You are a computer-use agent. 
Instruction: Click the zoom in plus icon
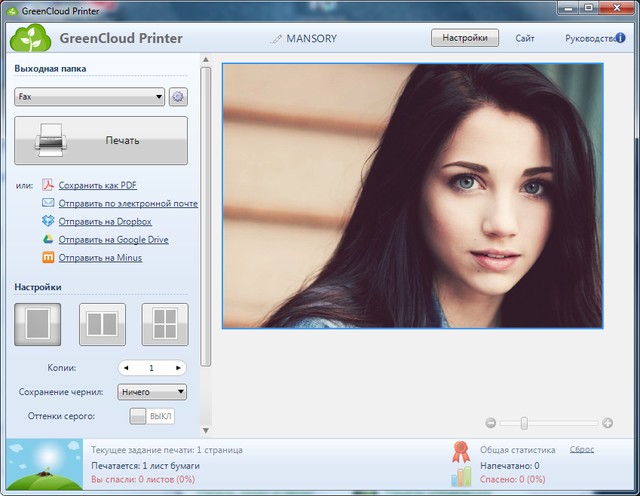[607, 423]
